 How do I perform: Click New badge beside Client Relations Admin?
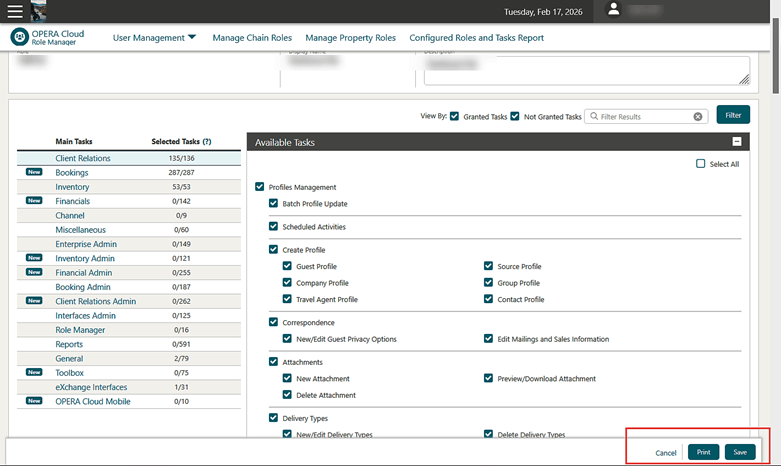tap(34, 301)
